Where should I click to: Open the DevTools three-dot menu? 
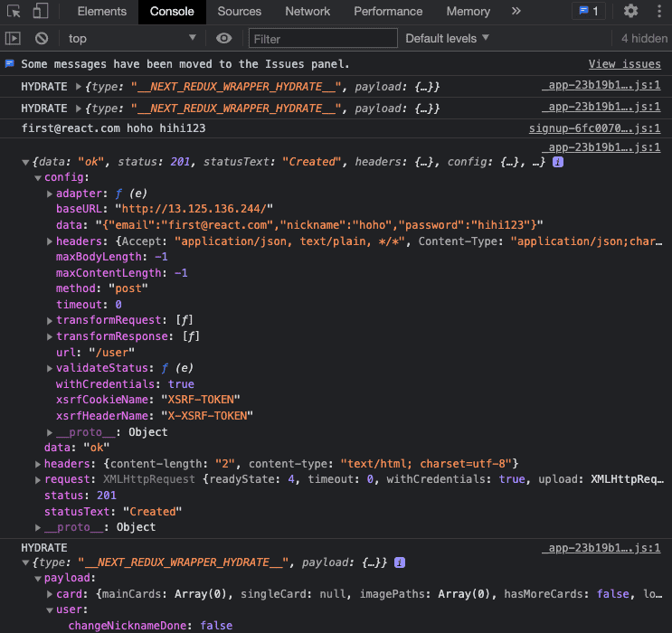click(x=658, y=11)
